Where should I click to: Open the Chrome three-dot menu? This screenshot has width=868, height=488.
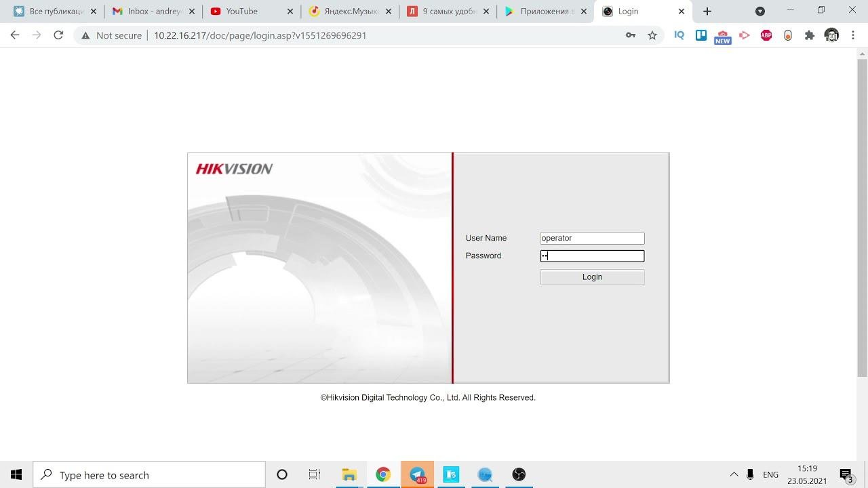click(x=853, y=35)
